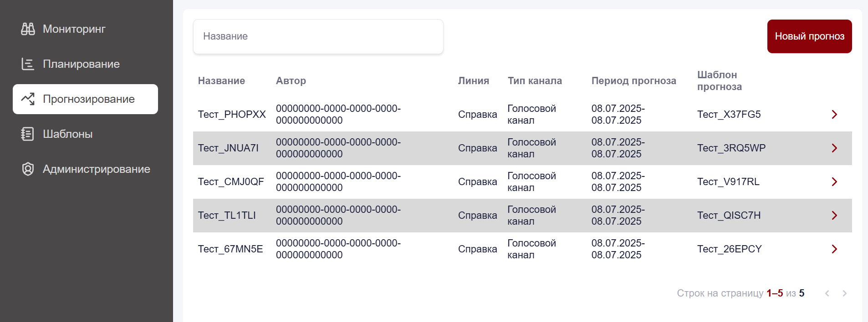Open the Мониторинг menu section
868x322 pixels.
[x=74, y=29]
